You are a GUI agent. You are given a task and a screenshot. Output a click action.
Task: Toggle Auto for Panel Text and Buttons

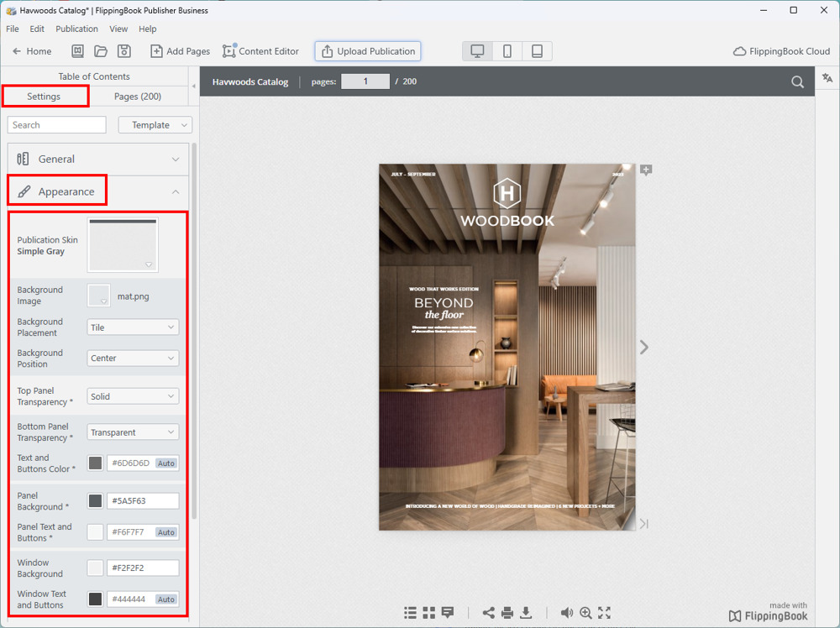click(x=166, y=532)
